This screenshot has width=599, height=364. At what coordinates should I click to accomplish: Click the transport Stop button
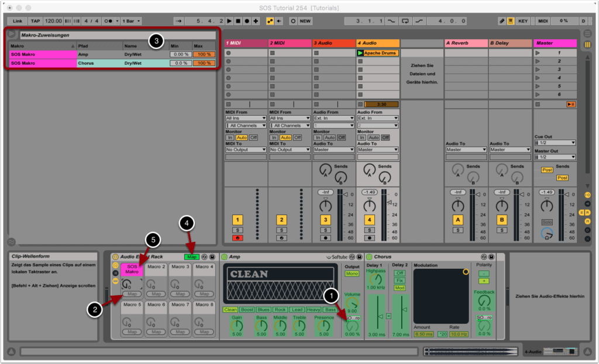point(238,21)
